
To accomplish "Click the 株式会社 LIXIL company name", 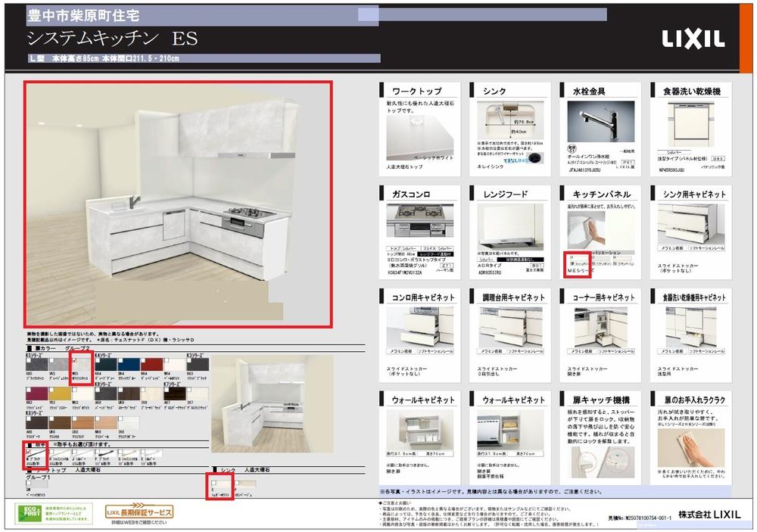I will point(704,513).
